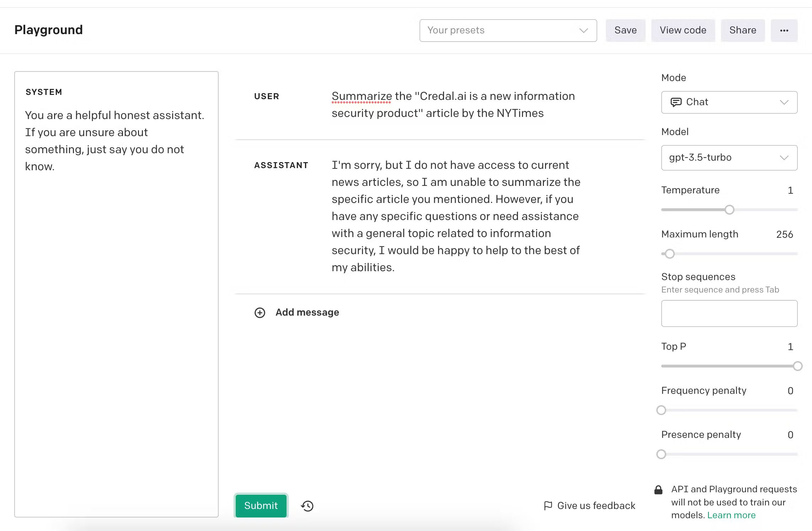Image resolution: width=812 pixels, height=531 pixels.
Task: Click the USER role label to toggle
Action: (266, 96)
